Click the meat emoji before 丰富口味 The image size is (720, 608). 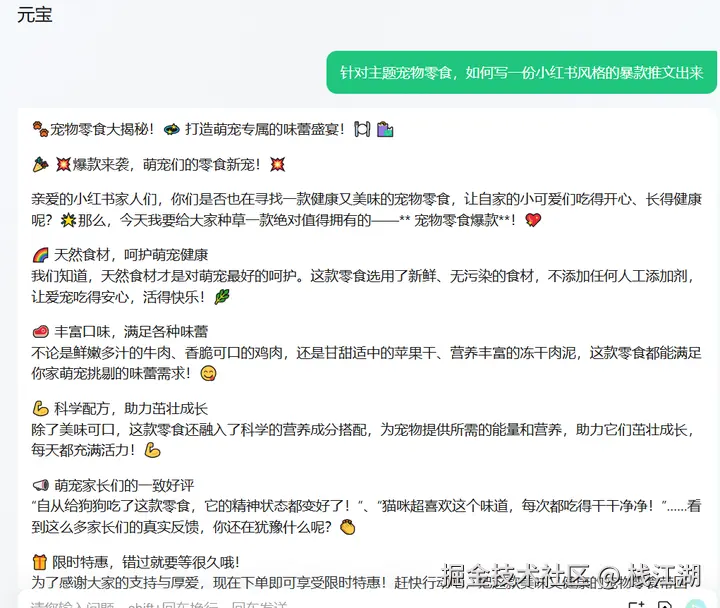[x=40, y=332]
